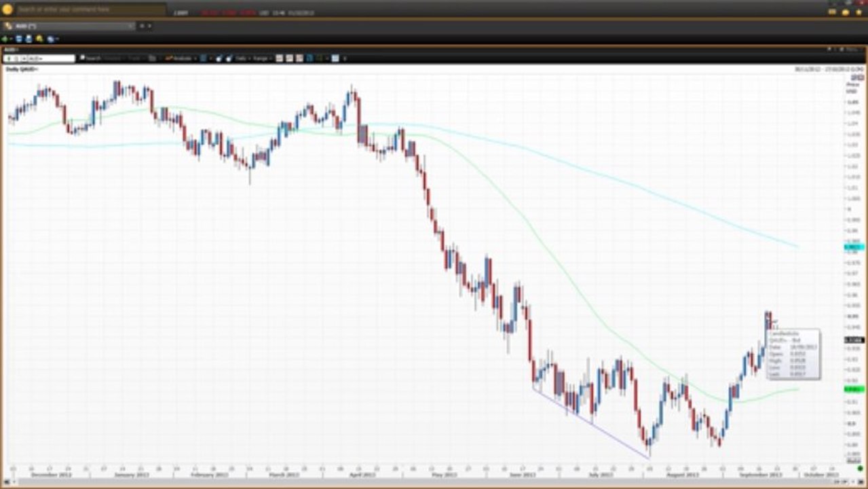868x489 pixels.
Task: Click the second gray layout icon after Range
Action: pos(289,58)
